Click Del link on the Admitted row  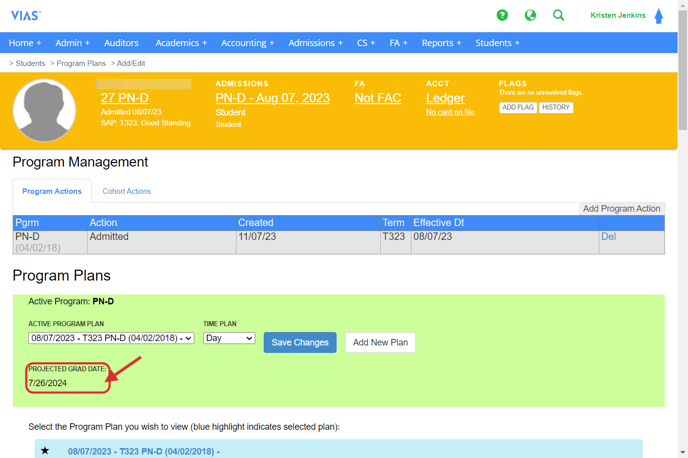click(x=608, y=237)
